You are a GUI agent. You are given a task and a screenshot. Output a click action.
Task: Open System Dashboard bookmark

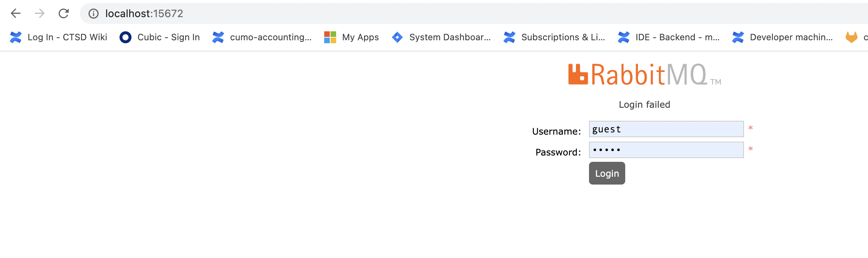point(441,37)
